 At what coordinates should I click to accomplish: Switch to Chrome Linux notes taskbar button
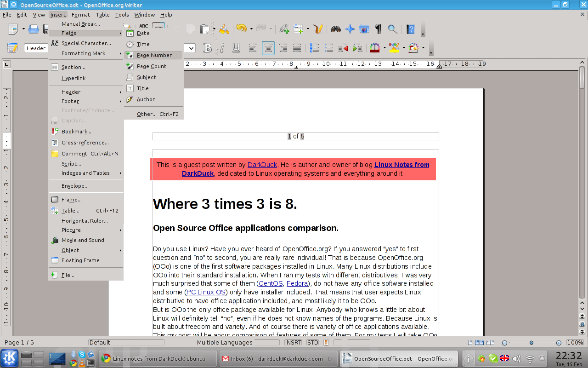(158, 359)
